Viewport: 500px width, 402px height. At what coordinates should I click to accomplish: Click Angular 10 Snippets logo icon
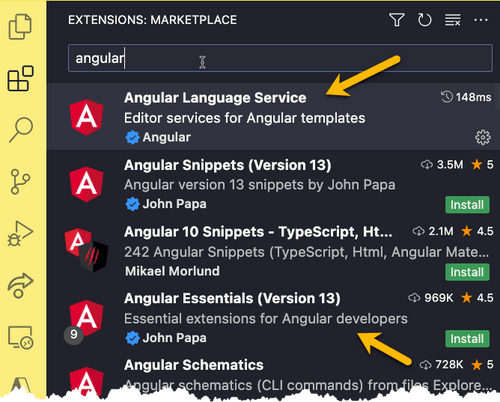(x=86, y=250)
